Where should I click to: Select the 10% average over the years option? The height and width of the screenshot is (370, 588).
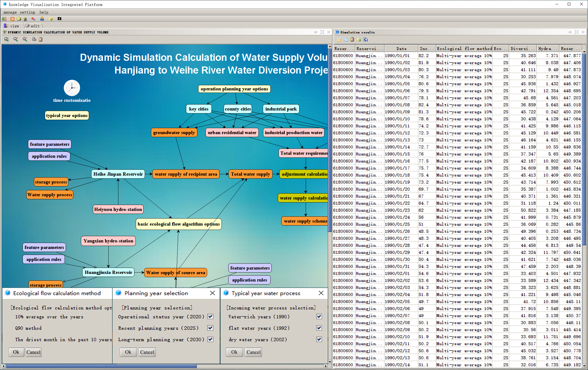pos(49,317)
